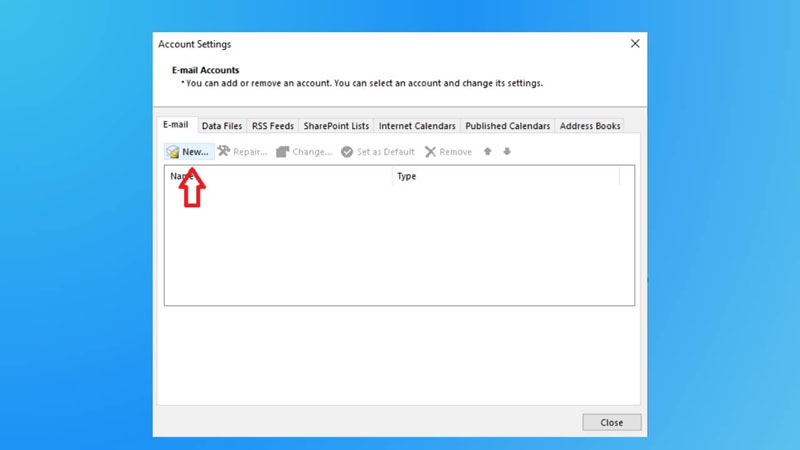Sort accounts by the Type column header
The height and width of the screenshot is (450, 800).
(506, 176)
